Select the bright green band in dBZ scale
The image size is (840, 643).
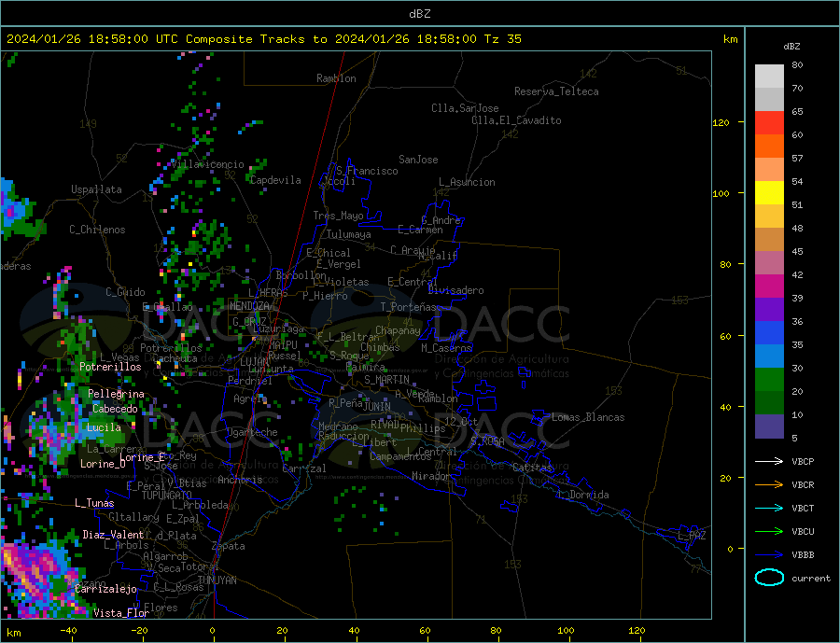click(769, 380)
